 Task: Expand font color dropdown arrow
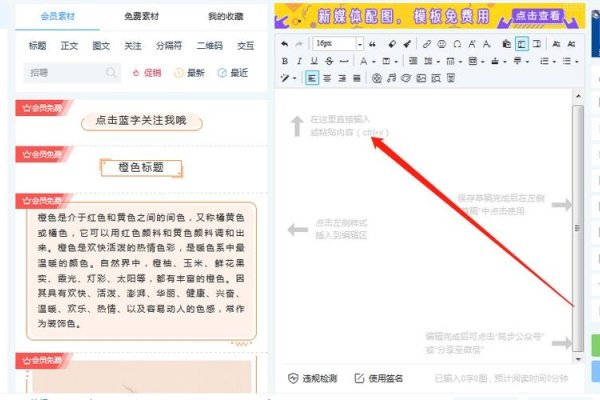(x=373, y=62)
